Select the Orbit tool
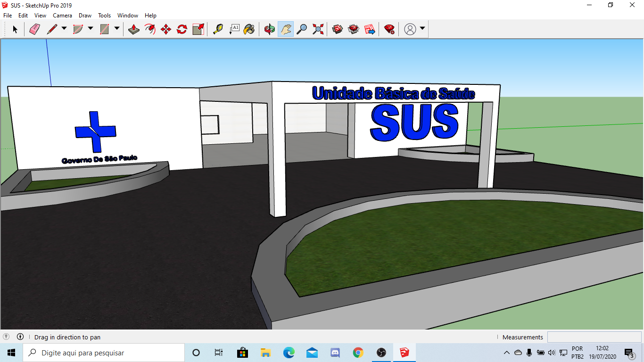The image size is (644, 362). pyautogui.click(x=270, y=29)
